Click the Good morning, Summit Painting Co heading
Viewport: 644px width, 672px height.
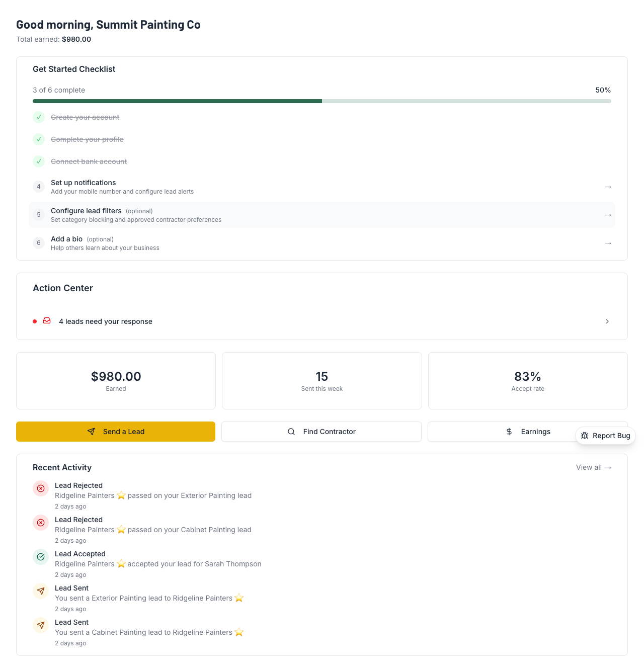[108, 25]
